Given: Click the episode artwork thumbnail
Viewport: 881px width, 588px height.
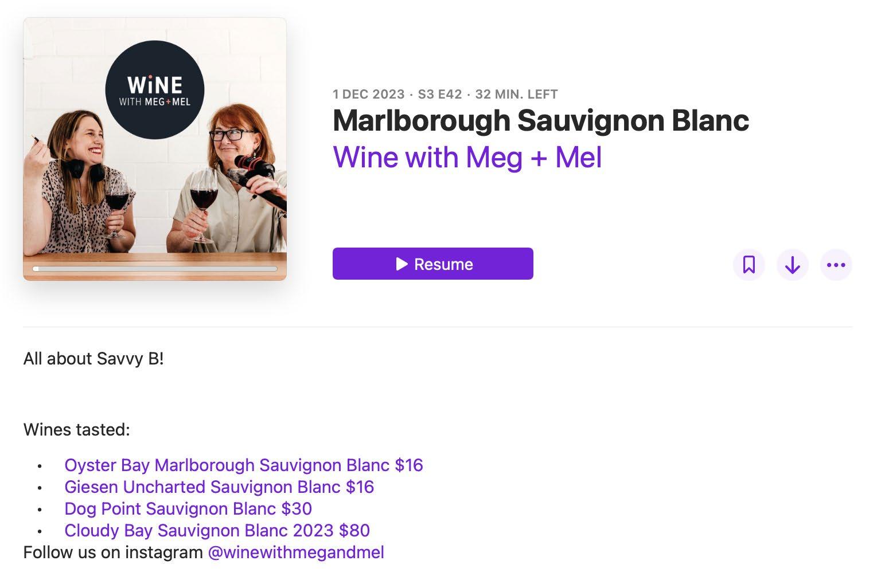Looking at the screenshot, I should tap(155, 149).
